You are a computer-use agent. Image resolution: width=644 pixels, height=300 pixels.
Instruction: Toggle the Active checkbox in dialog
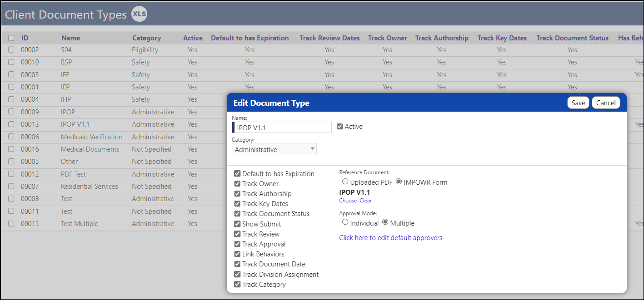(x=339, y=127)
